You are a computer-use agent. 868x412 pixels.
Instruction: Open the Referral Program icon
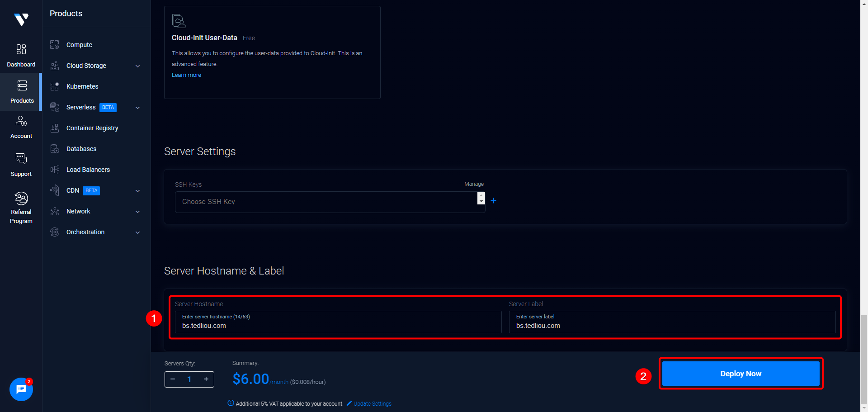coord(21,199)
